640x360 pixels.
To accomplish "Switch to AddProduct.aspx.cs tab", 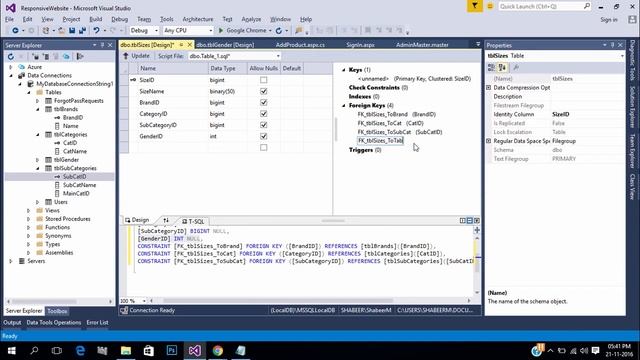I will point(300,45).
